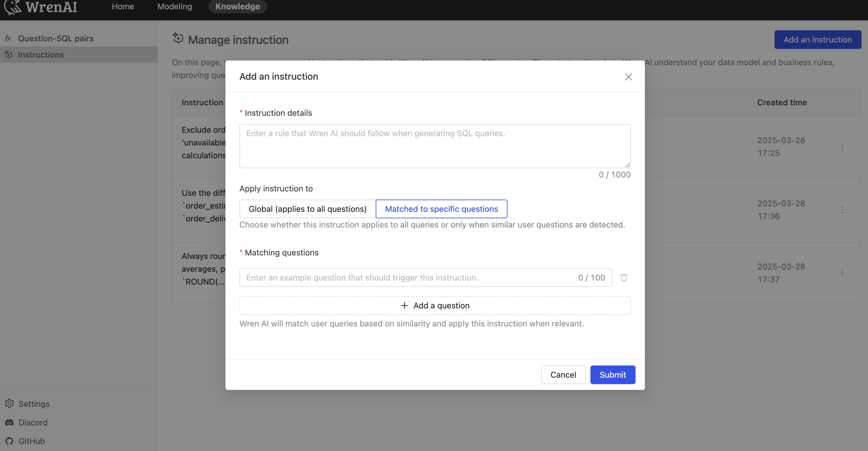Close the Add an instruction dialog
Image resolution: width=868 pixels, height=451 pixels.
coord(628,77)
